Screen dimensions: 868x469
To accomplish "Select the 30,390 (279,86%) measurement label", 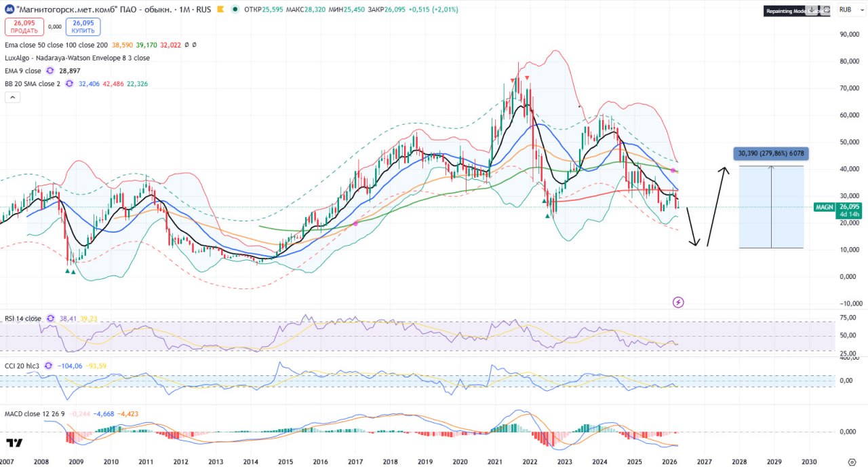I will pyautogui.click(x=772, y=153).
